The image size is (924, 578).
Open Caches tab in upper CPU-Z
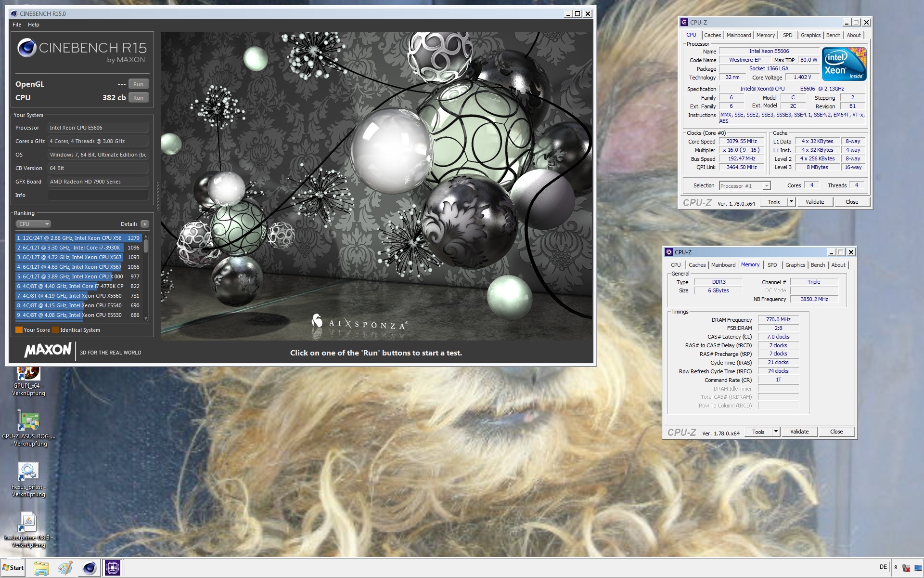click(712, 35)
